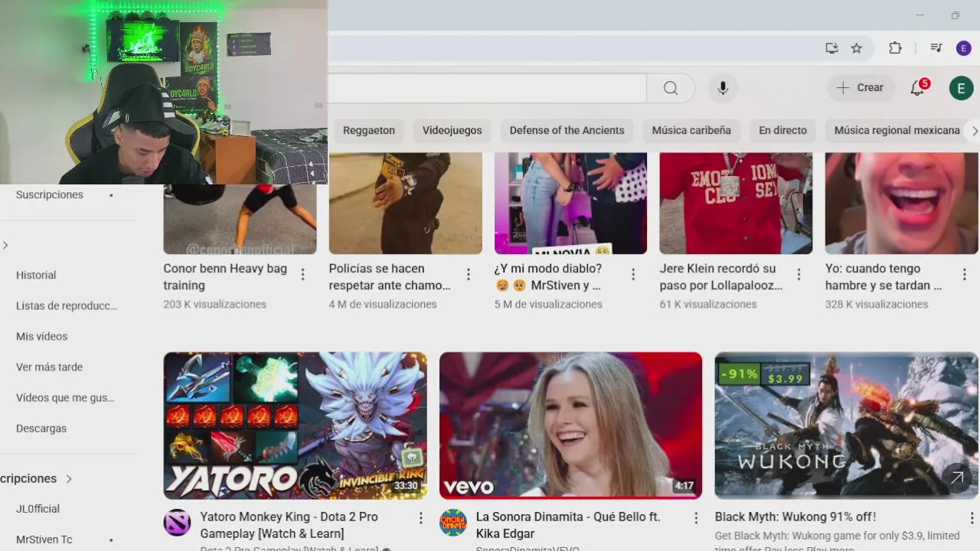Click 203 K visualizaciones text
980x551 pixels.
coord(215,305)
